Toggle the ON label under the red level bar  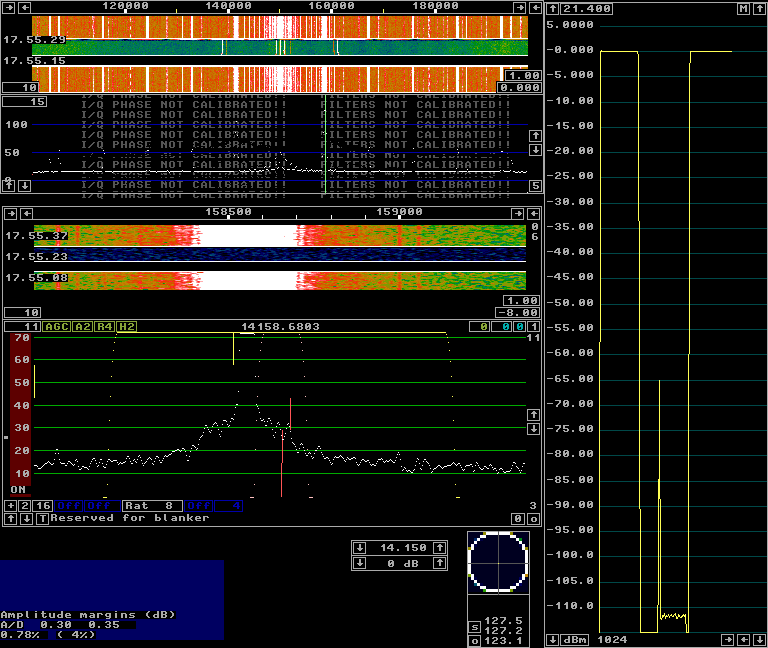pyautogui.click(x=18, y=490)
